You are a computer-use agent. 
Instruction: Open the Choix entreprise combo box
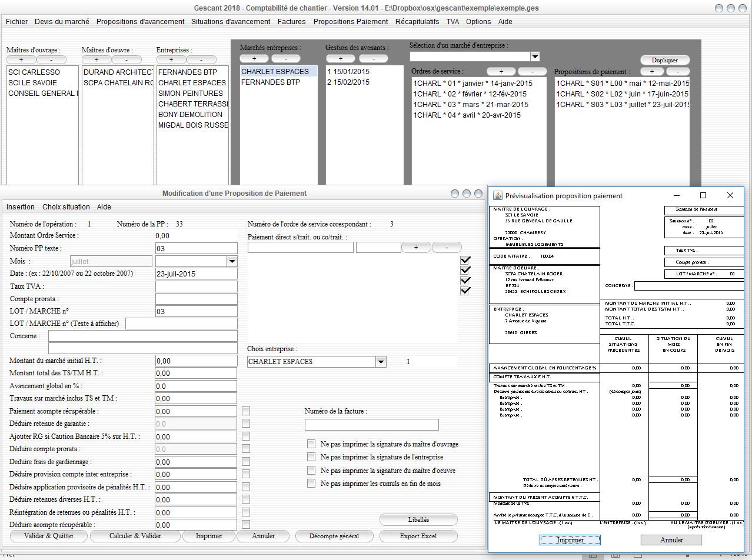381,362
